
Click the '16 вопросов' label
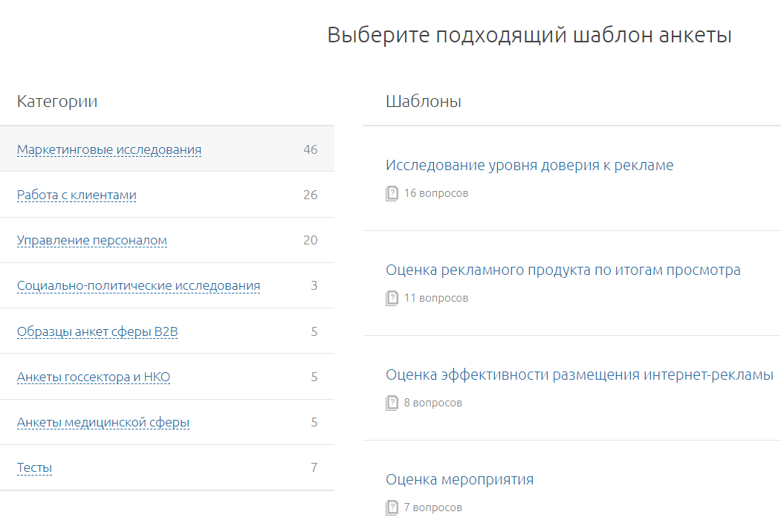(x=436, y=194)
